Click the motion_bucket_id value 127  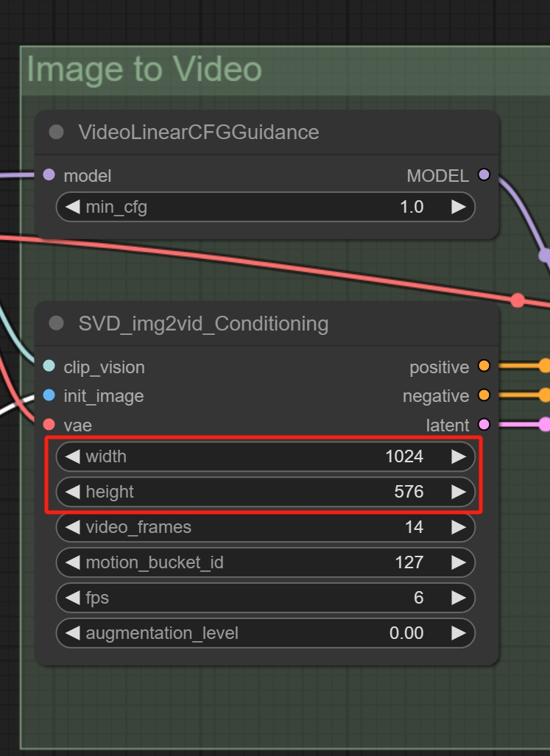(409, 562)
